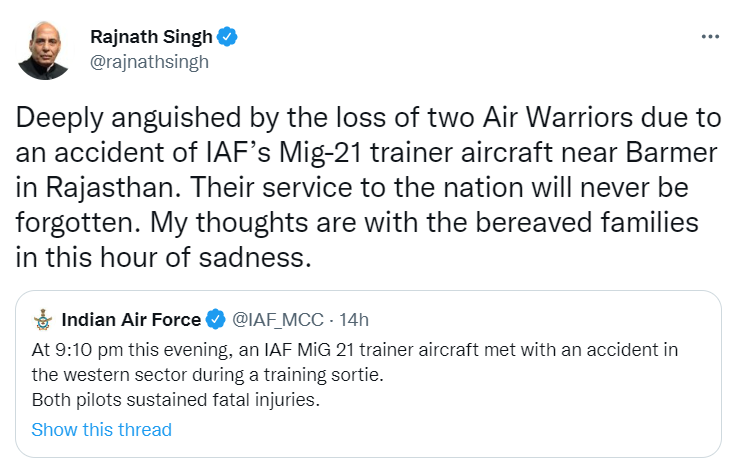Click the @rajnathsingh handle
Viewport: 740px width, 467px height.
click(148, 61)
